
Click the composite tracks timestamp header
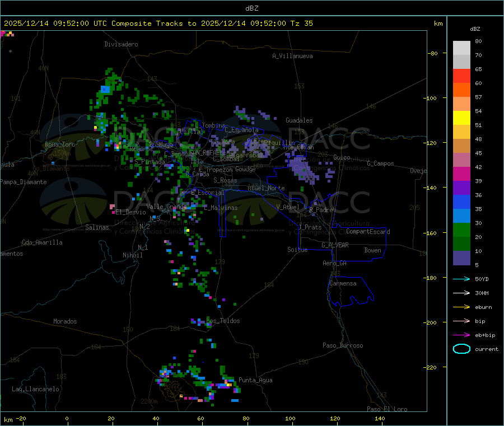158,23
